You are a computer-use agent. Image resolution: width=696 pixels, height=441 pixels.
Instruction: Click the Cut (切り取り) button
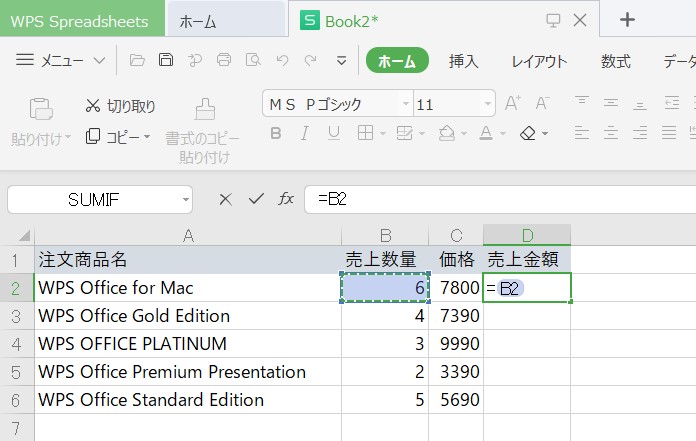point(120,106)
